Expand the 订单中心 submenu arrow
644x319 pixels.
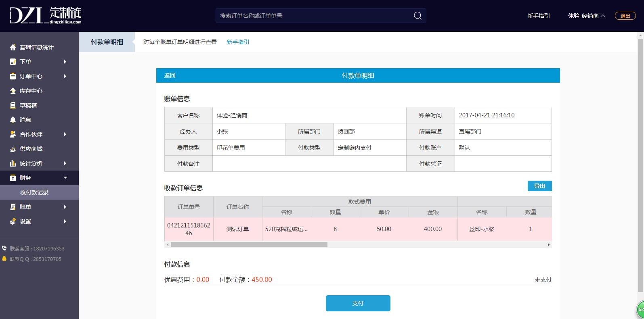coord(65,76)
